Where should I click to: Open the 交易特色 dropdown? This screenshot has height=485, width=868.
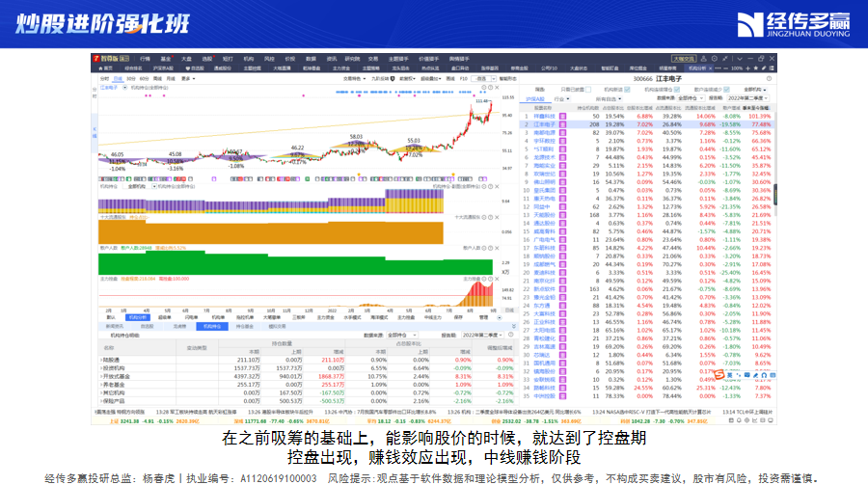click(x=354, y=79)
